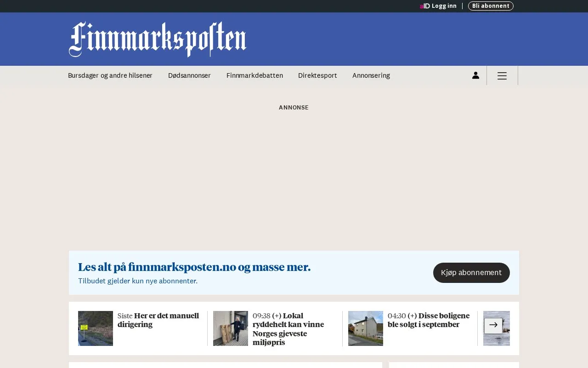The height and width of the screenshot is (368, 588).
Task: Click the pallets and man thumbnail
Action: click(231, 328)
